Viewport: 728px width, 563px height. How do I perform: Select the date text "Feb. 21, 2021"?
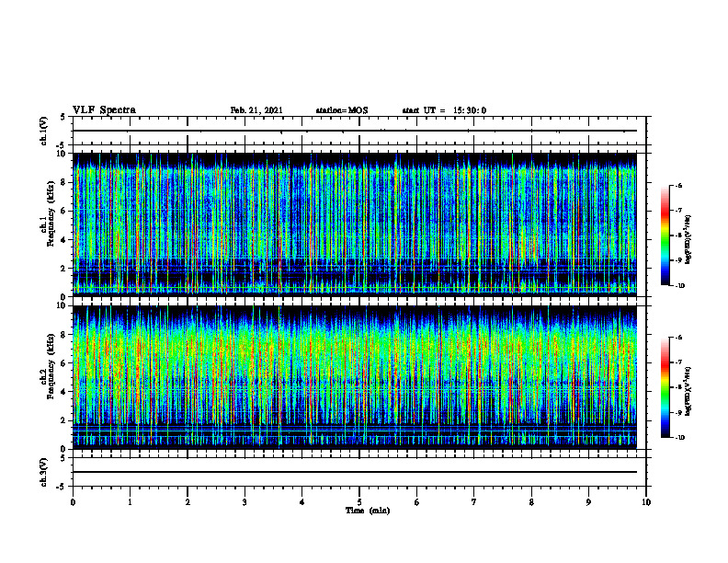coord(256,110)
